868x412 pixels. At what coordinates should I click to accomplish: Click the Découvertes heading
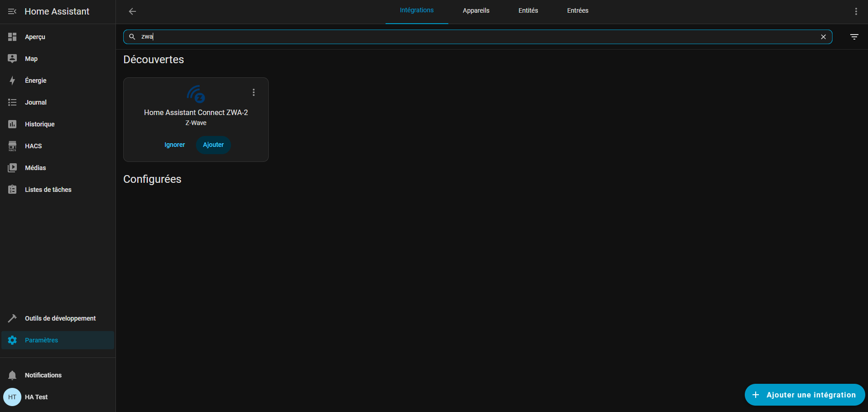154,60
